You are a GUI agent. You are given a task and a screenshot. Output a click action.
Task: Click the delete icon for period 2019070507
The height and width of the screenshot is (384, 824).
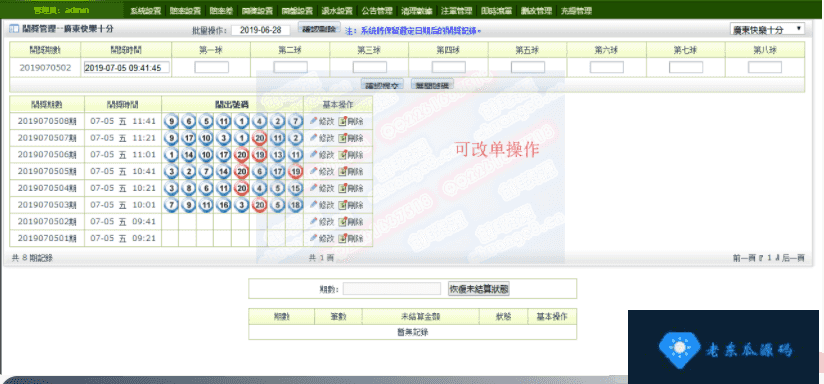point(342,138)
